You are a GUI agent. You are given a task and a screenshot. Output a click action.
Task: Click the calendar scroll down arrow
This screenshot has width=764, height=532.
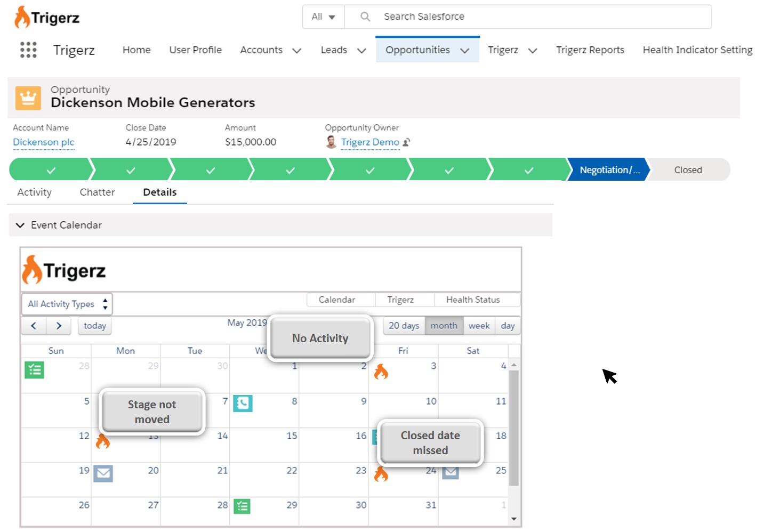[x=514, y=519]
